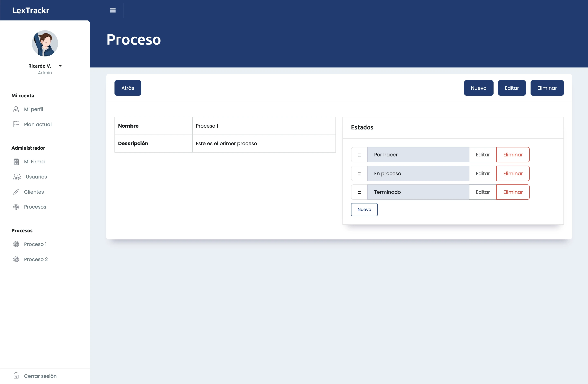Select Proceso 1 in sidebar
Viewport: 588px width, 384px height.
(35, 244)
